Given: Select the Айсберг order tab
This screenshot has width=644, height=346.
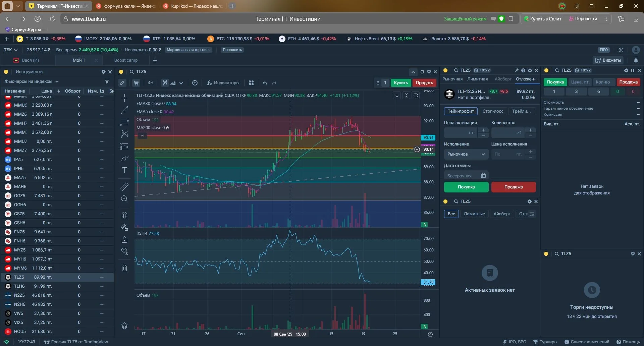Looking at the screenshot, I should click(503, 79).
